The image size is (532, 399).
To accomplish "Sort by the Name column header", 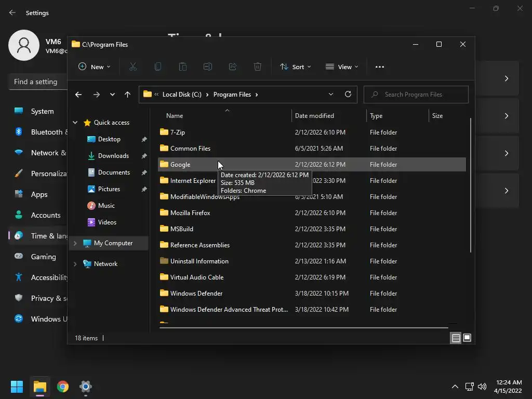I will pyautogui.click(x=224, y=116).
